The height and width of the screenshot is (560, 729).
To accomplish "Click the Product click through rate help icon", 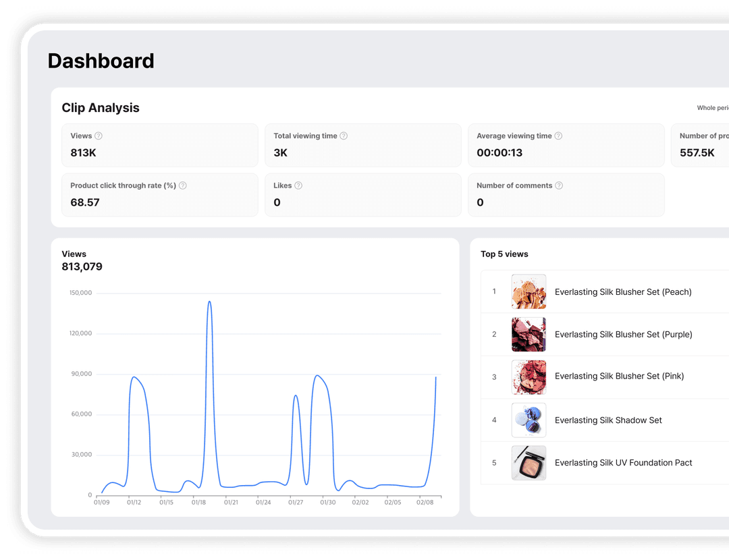I will tap(182, 185).
